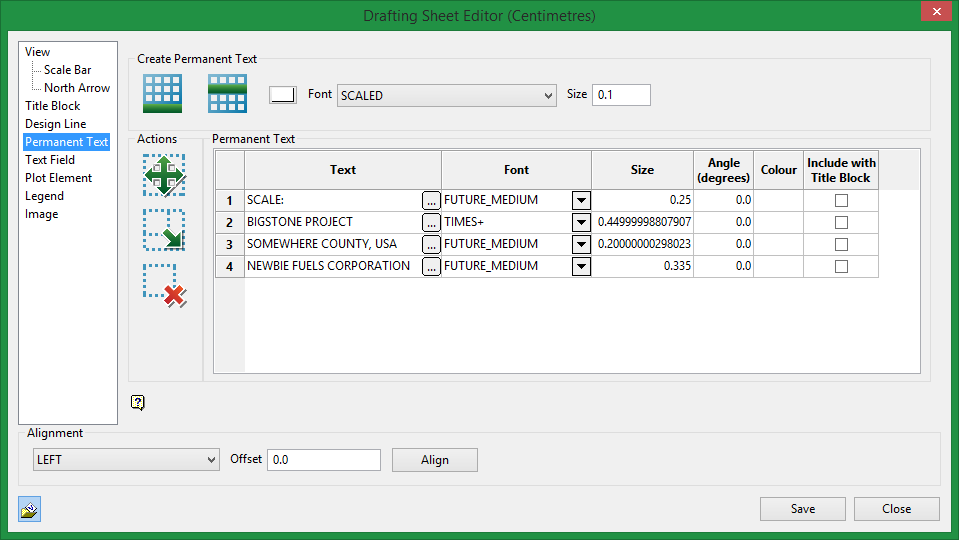Tick Include with Title Block for row 4
The height and width of the screenshot is (540, 959).
(x=841, y=266)
